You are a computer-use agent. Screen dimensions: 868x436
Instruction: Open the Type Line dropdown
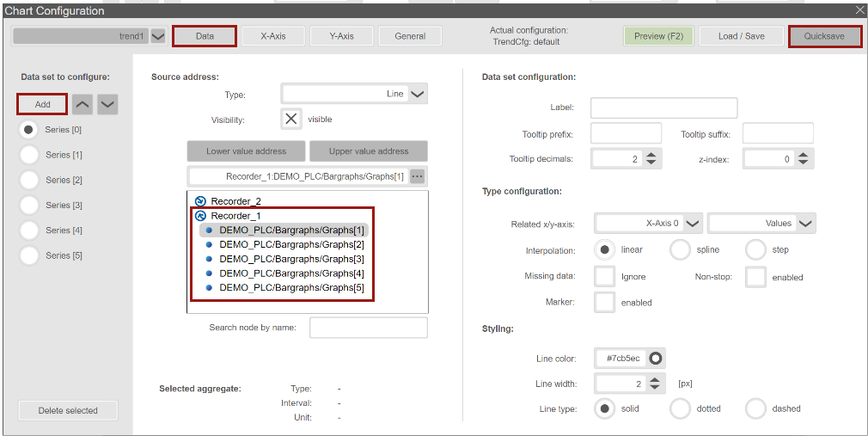417,95
